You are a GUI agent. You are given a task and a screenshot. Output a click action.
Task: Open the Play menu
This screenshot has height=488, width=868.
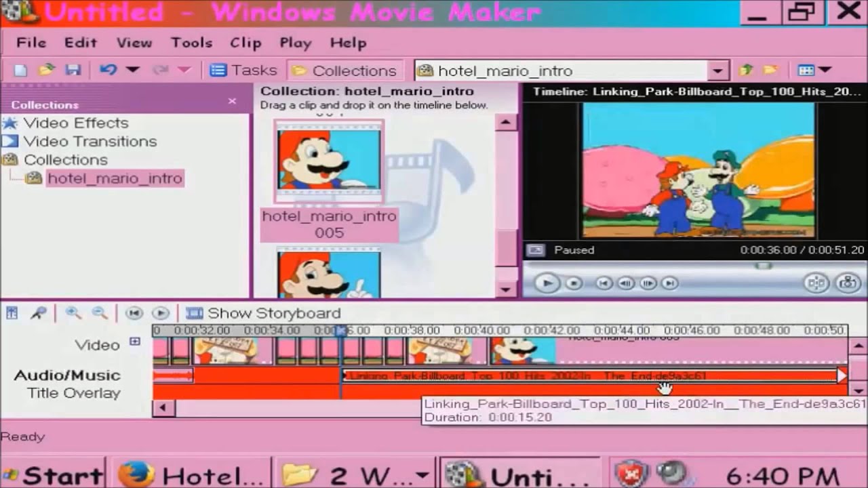[x=296, y=43]
